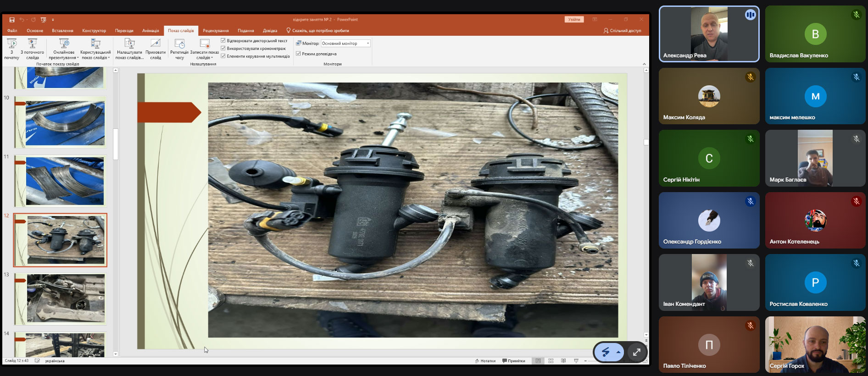This screenshot has height=376, width=868.
Task: Toggle 'Відтворювати дикторський текст' checkbox
Action: pyautogui.click(x=223, y=41)
